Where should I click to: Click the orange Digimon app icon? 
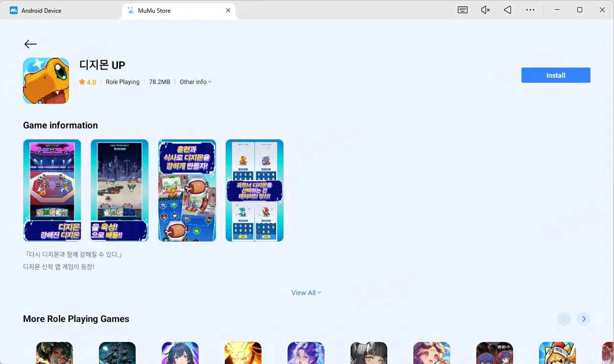click(x=46, y=81)
